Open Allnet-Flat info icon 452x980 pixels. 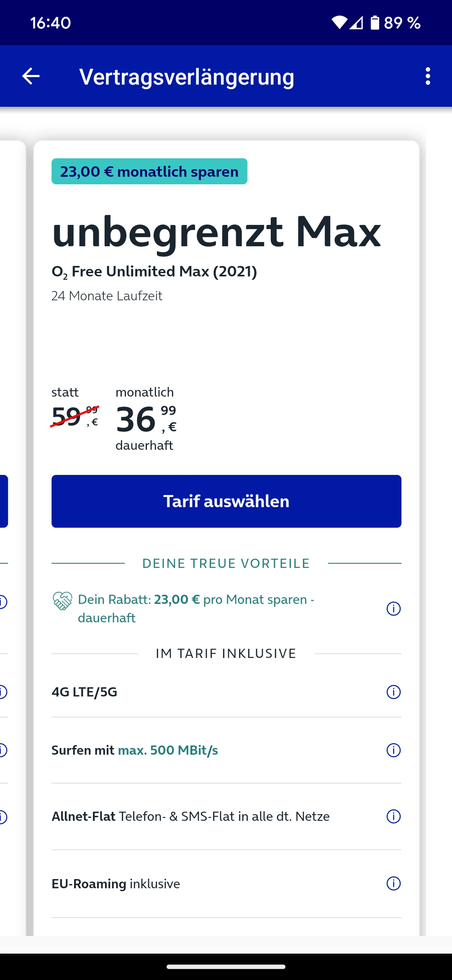(393, 816)
